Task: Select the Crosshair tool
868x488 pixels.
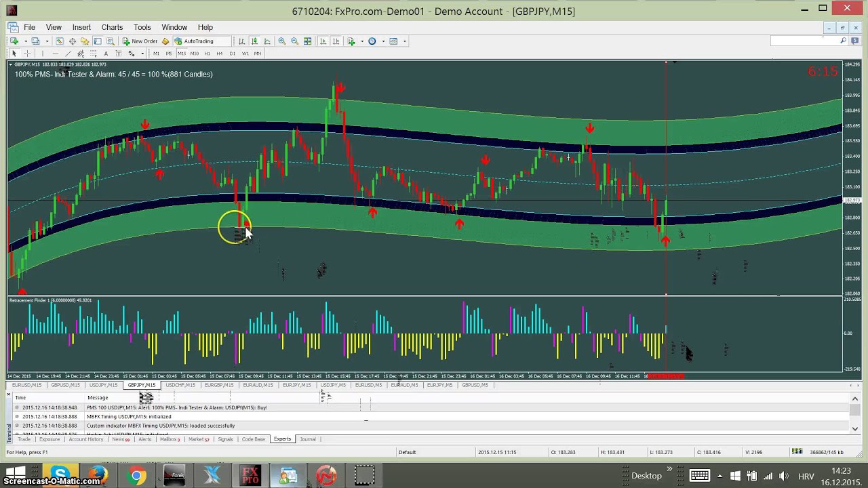Action: [x=27, y=54]
